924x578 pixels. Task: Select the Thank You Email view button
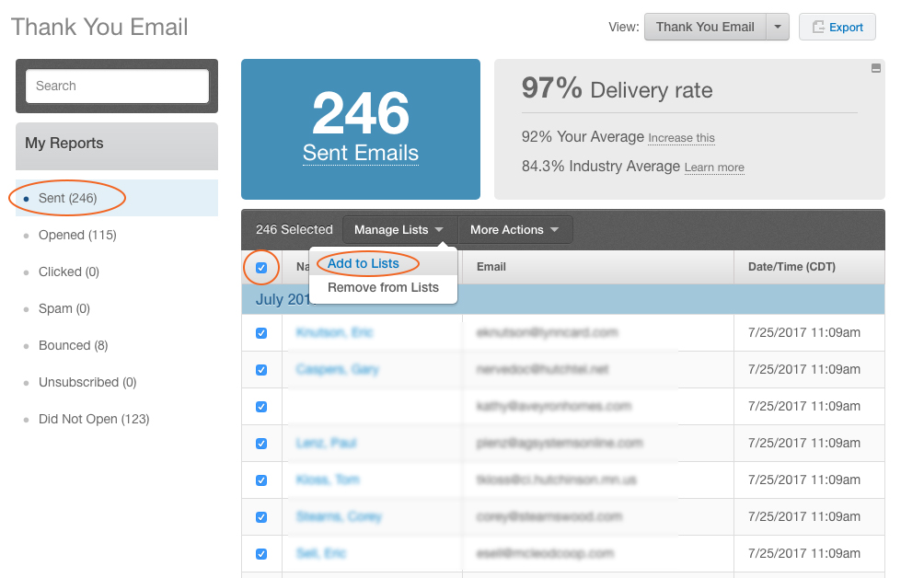click(705, 27)
